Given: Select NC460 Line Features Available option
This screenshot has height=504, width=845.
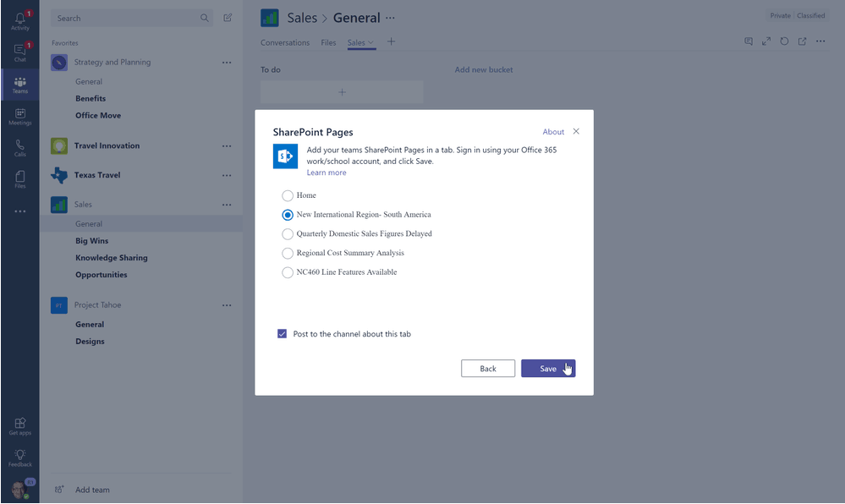Looking at the screenshot, I should [288, 273].
